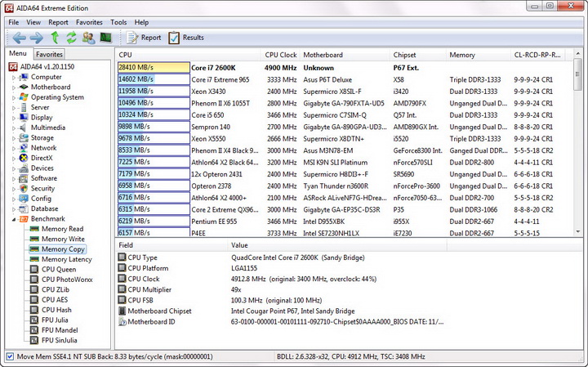588x367 pixels.
Task: Switch to the Menu tab
Action: click(18, 53)
